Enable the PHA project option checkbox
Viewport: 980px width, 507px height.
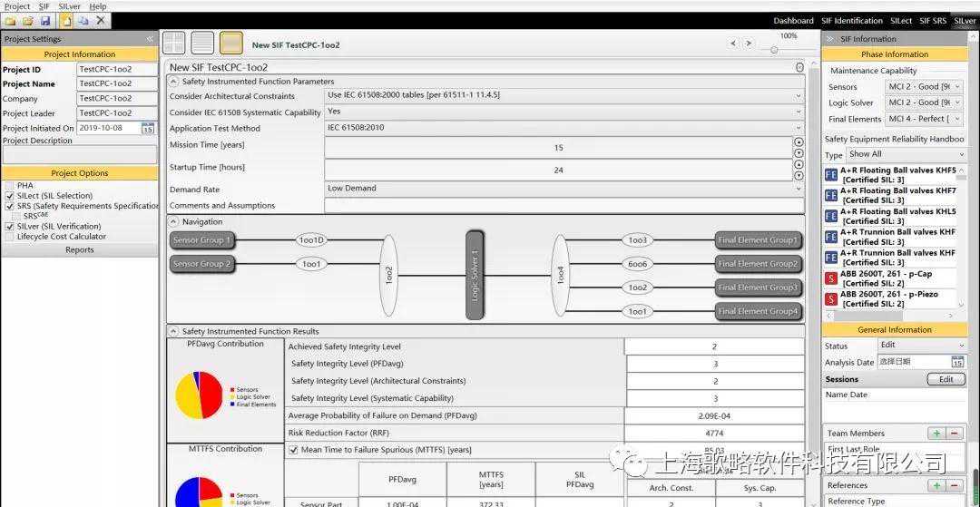tap(9, 186)
